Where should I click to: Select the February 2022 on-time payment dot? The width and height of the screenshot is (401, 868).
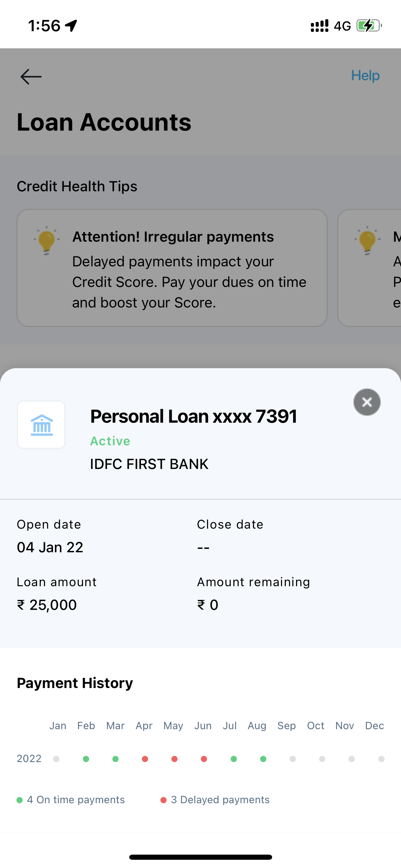(x=86, y=759)
